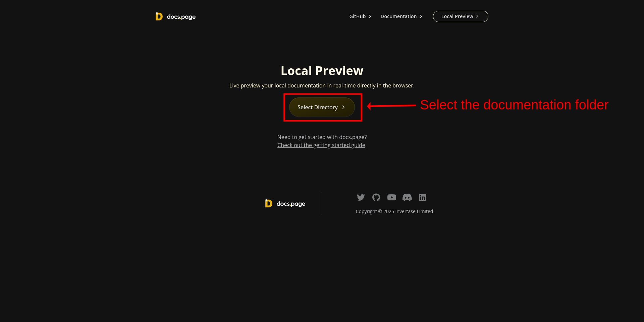Click 'Need to get started with docs.page?' text
Viewport: 644px width, 322px height.
pyautogui.click(x=322, y=137)
